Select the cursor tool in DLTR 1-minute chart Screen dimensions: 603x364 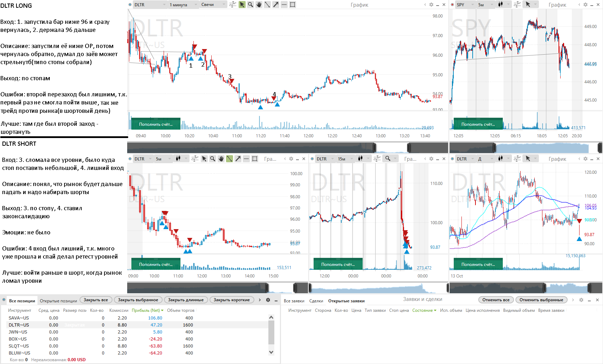[x=242, y=5]
